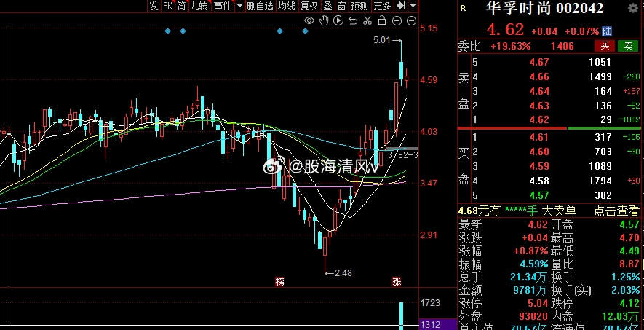Click the 量比 value 8.87
Viewport: 644px width, 330px height.
coord(629,264)
